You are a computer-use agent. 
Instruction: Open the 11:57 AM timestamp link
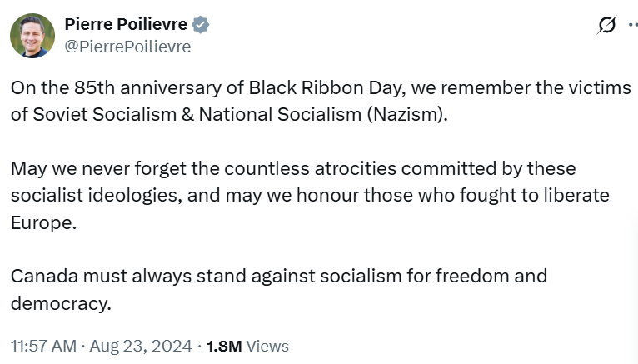click(x=43, y=346)
